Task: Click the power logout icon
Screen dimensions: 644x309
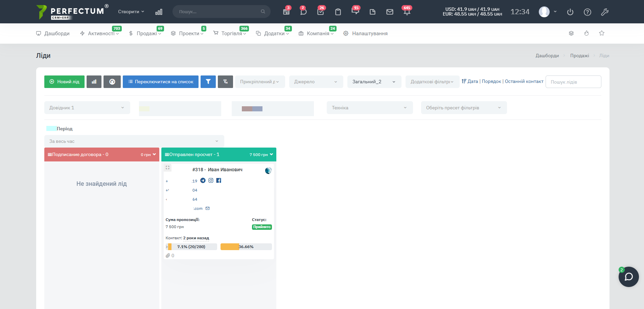Action: coord(570,12)
